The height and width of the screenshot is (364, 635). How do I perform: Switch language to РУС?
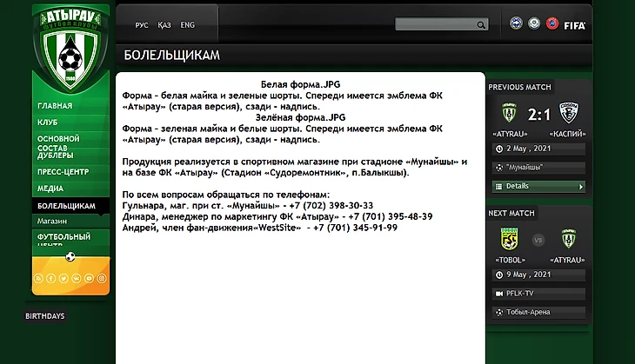pos(142,25)
